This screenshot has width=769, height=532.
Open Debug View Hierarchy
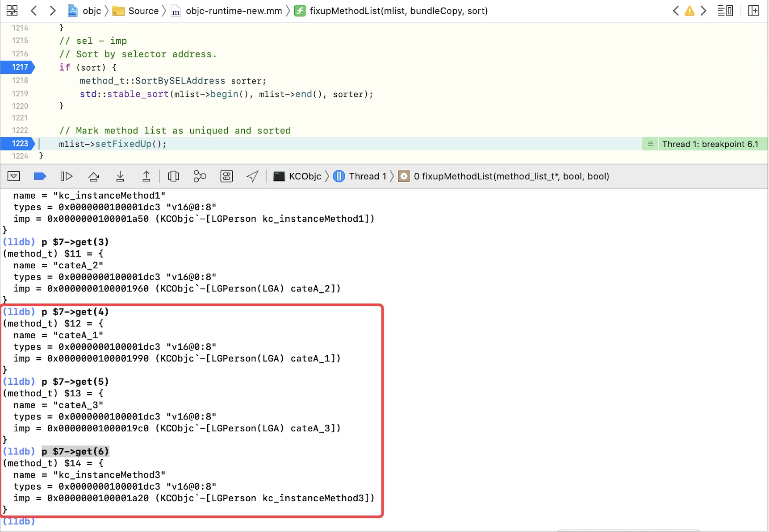[x=173, y=176]
